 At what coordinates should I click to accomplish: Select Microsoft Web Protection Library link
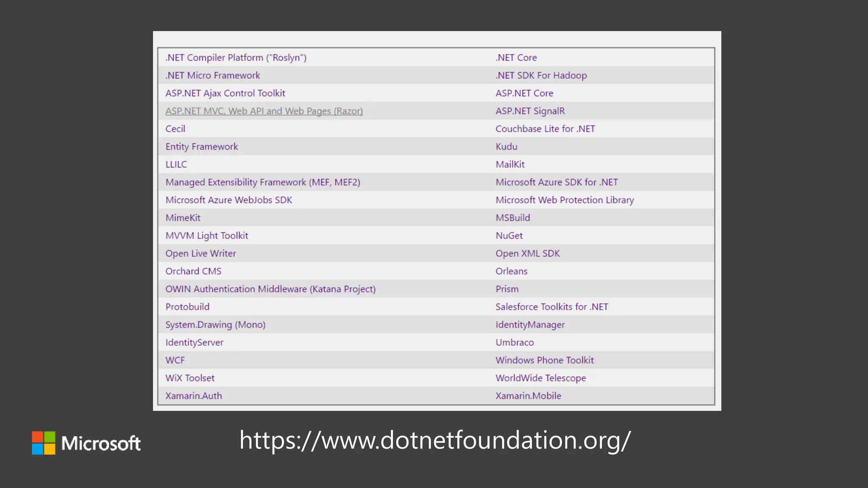[x=565, y=200]
